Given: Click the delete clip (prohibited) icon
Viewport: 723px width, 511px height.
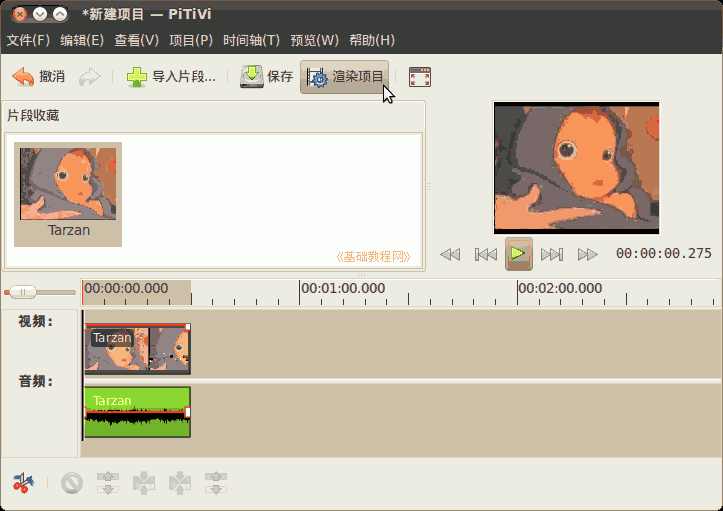Looking at the screenshot, I should coord(72,483).
